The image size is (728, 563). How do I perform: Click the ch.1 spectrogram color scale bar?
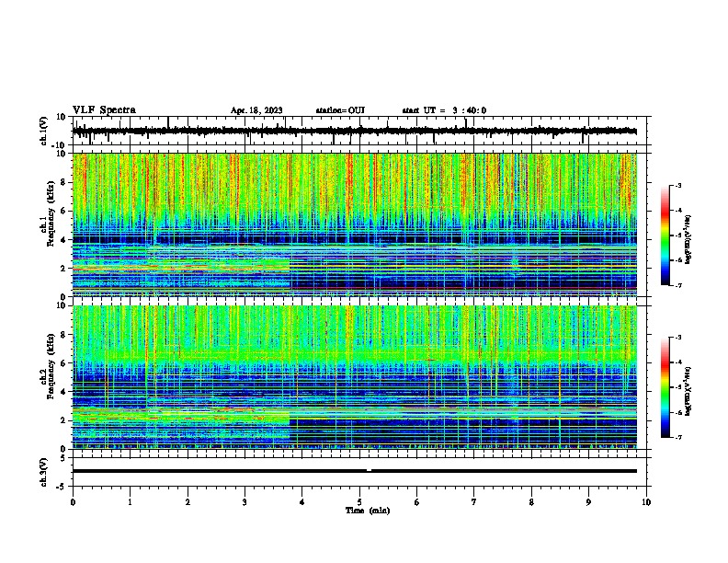click(x=665, y=236)
